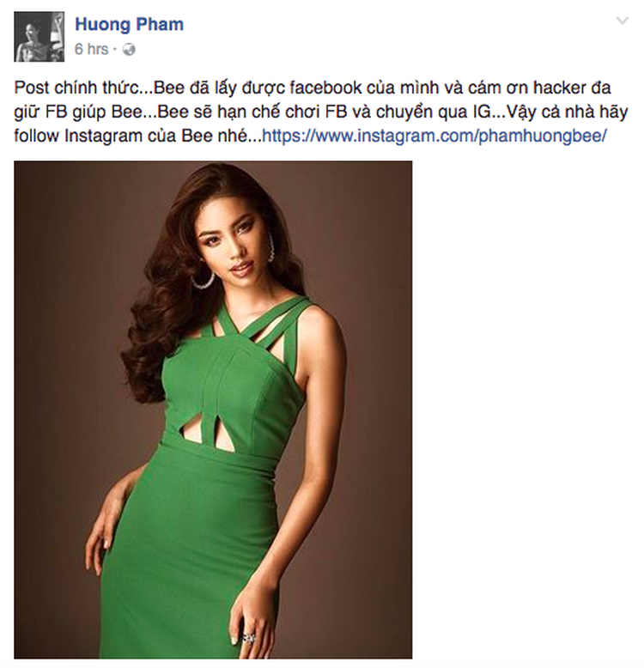This screenshot has height=668, width=644.
Task: Click the "6 hrs" post timestamp
Action: pos(91,50)
